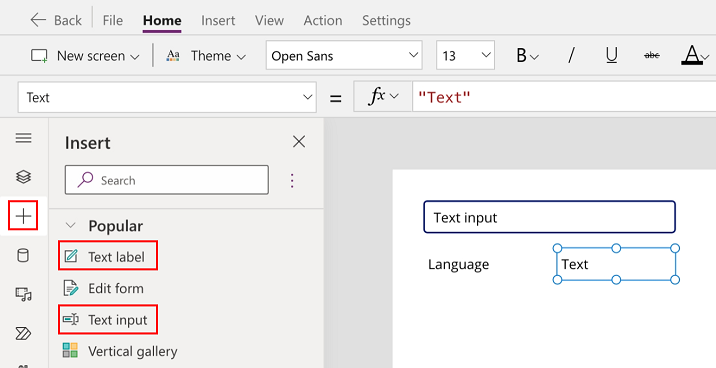Viewport: 716px width, 368px height.
Task: Open the Tree view layers icon
Action: tap(23, 177)
